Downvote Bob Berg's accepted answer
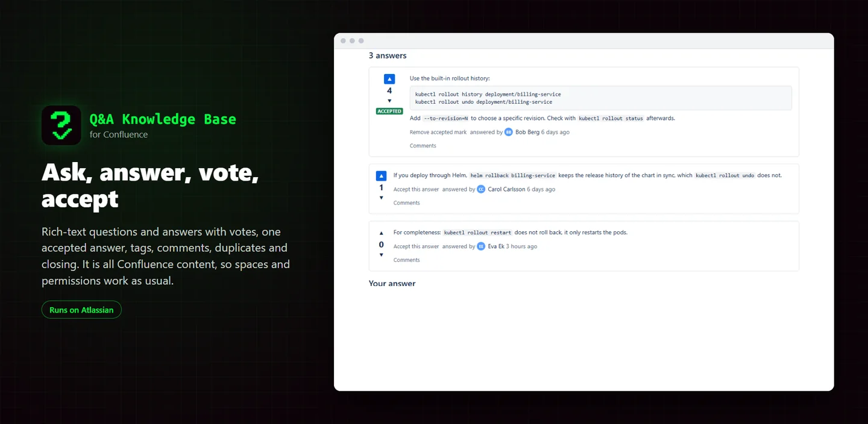 (389, 101)
